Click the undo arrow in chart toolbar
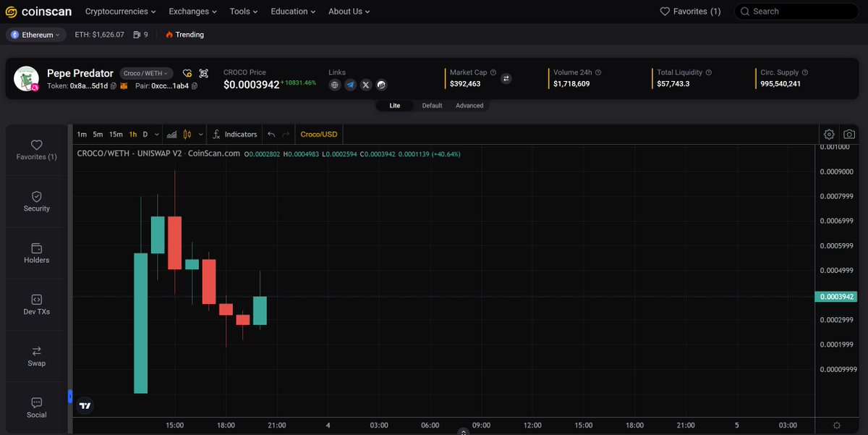Screen dimensions: 868x435 pyautogui.click(x=271, y=134)
